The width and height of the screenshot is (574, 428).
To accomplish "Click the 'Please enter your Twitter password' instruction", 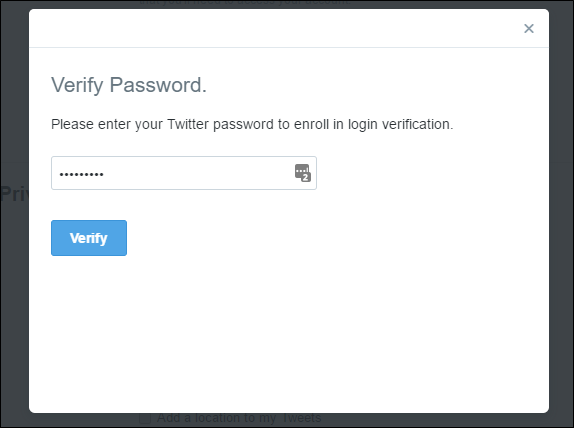I will click(252, 124).
